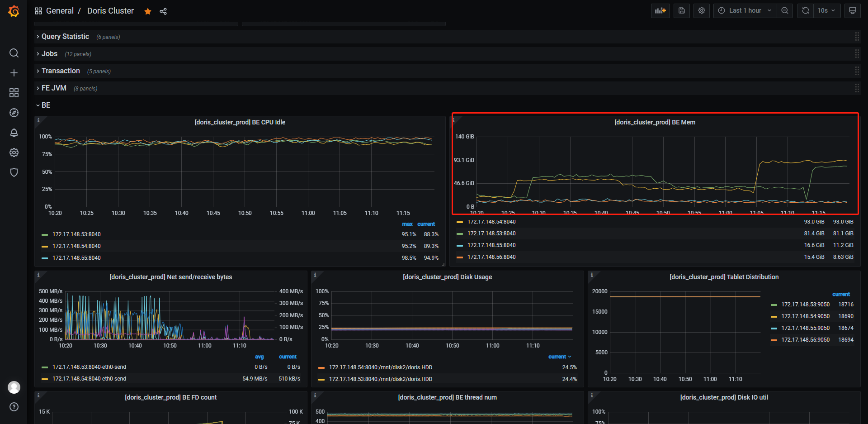Expand the Jobs row
The width and height of the screenshot is (868, 424).
[x=49, y=54]
